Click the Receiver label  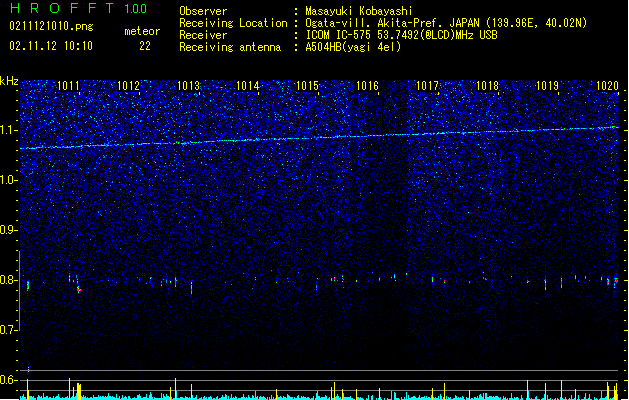coord(203,35)
